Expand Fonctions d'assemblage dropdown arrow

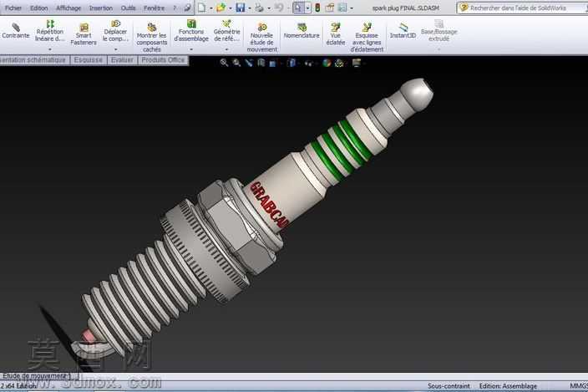191,49
